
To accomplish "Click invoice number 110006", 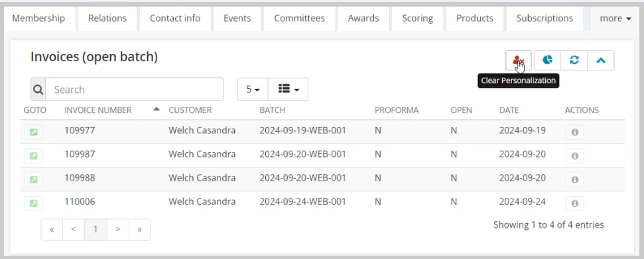I will (80, 201).
